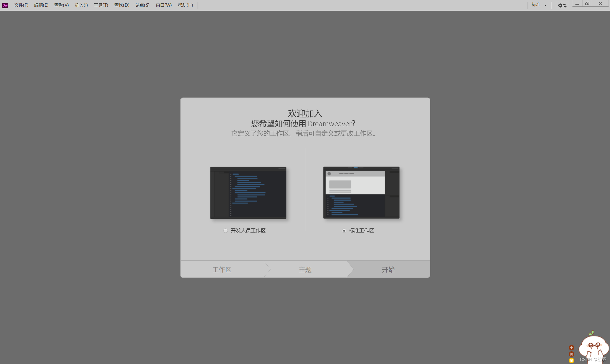This screenshot has height=364, width=610.
Task: Expand the 标准 workspace dropdown
Action: coord(539,5)
